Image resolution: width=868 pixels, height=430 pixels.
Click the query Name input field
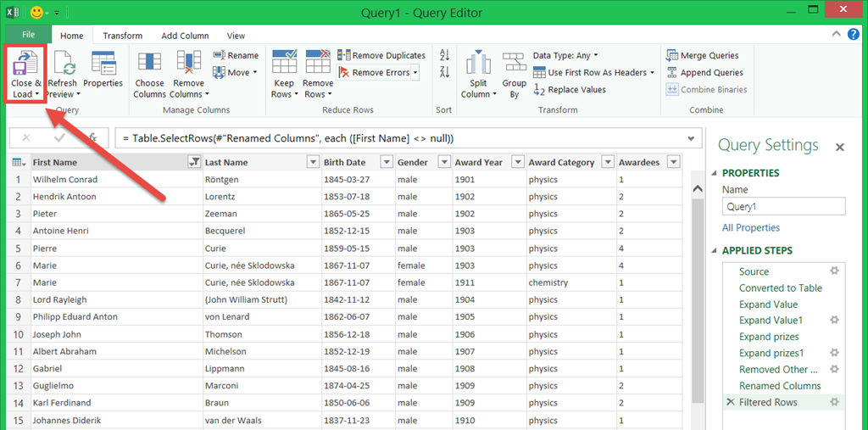[x=783, y=206]
